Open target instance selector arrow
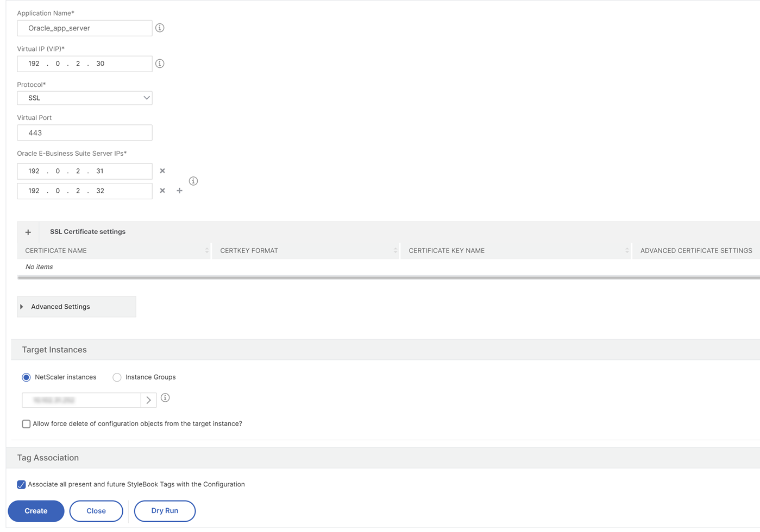The image size is (760, 532). [x=148, y=400]
